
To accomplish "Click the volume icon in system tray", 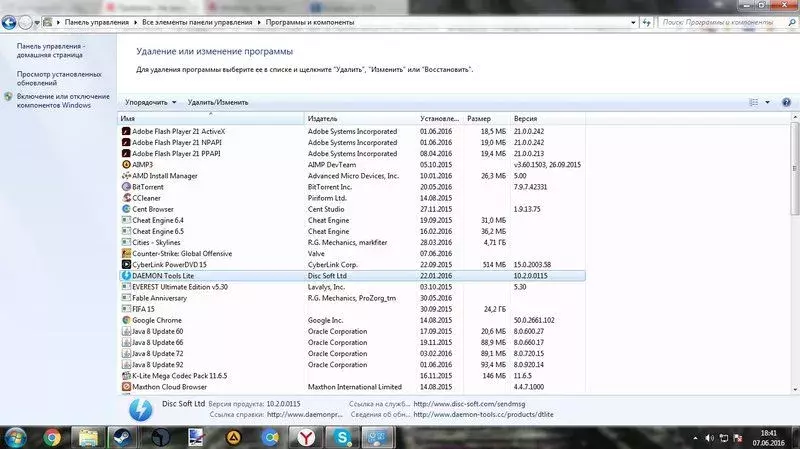I will (710, 438).
